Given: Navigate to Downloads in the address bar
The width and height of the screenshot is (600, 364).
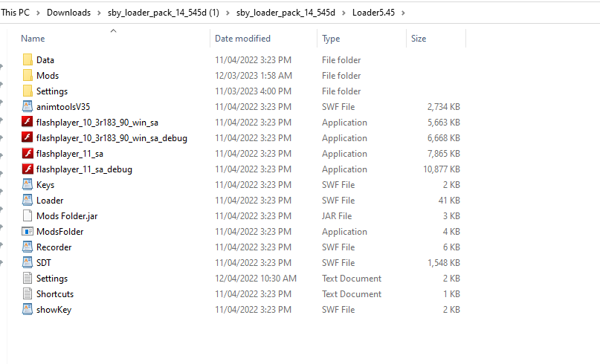Looking at the screenshot, I should click(68, 13).
